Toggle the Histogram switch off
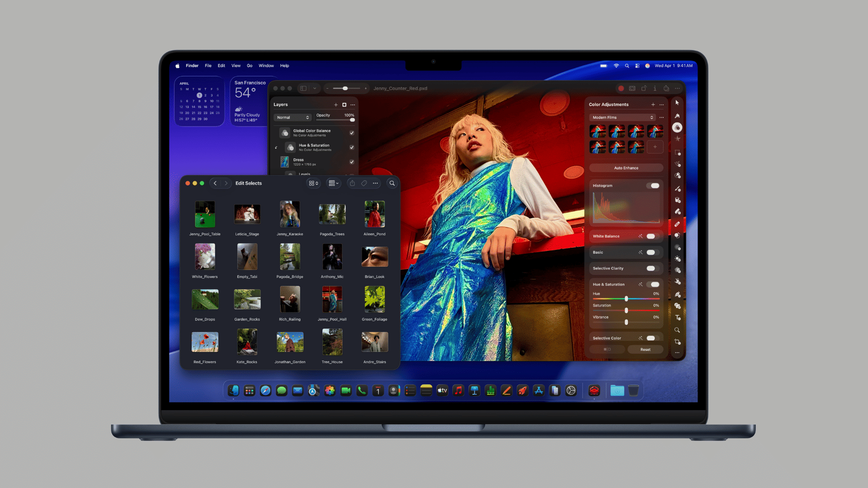The width and height of the screenshot is (868, 488). [654, 185]
